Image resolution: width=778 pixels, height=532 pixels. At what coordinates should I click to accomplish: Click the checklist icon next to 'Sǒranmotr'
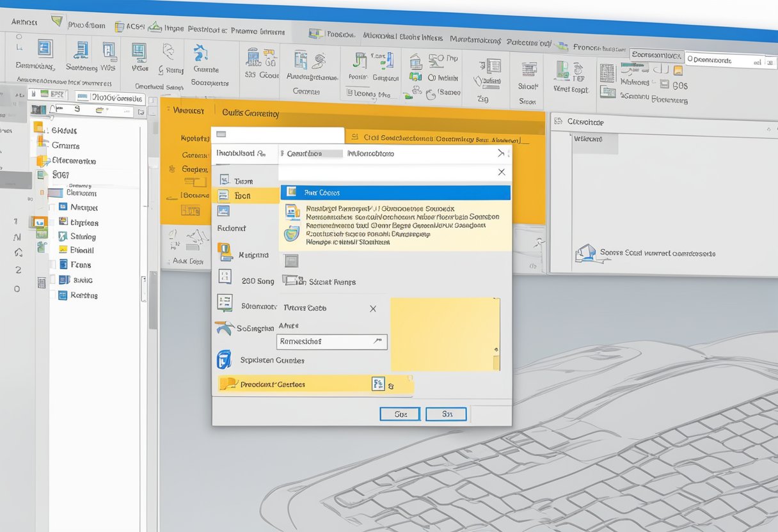pyautogui.click(x=225, y=302)
